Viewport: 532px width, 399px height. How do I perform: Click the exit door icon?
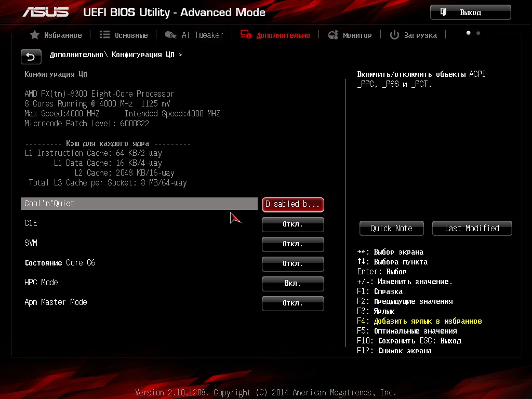pyautogui.click(x=443, y=12)
